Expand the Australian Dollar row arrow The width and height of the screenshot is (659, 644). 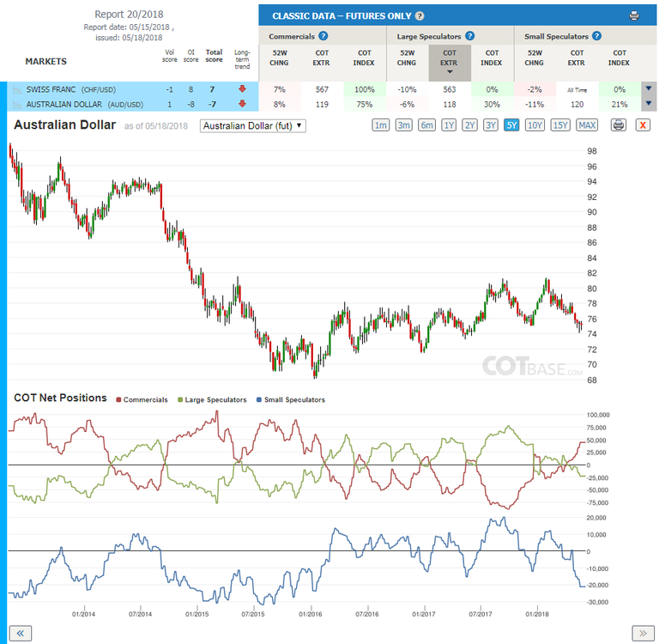coord(649,104)
